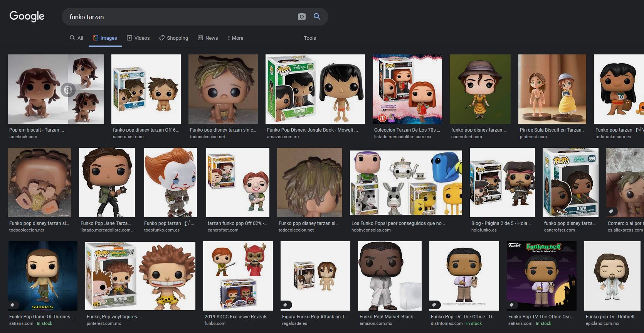Open the News tab
The height and width of the screenshot is (333, 644).
click(x=208, y=38)
